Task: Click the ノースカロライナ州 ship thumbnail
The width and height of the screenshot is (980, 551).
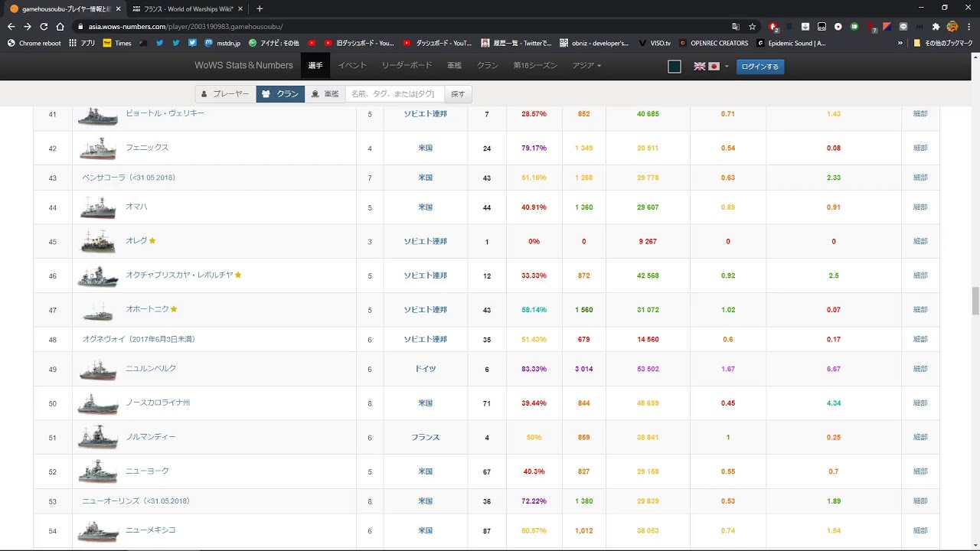Action: (98, 403)
